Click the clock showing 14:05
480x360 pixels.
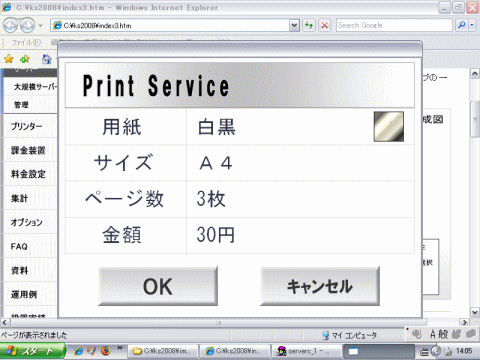click(464, 351)
